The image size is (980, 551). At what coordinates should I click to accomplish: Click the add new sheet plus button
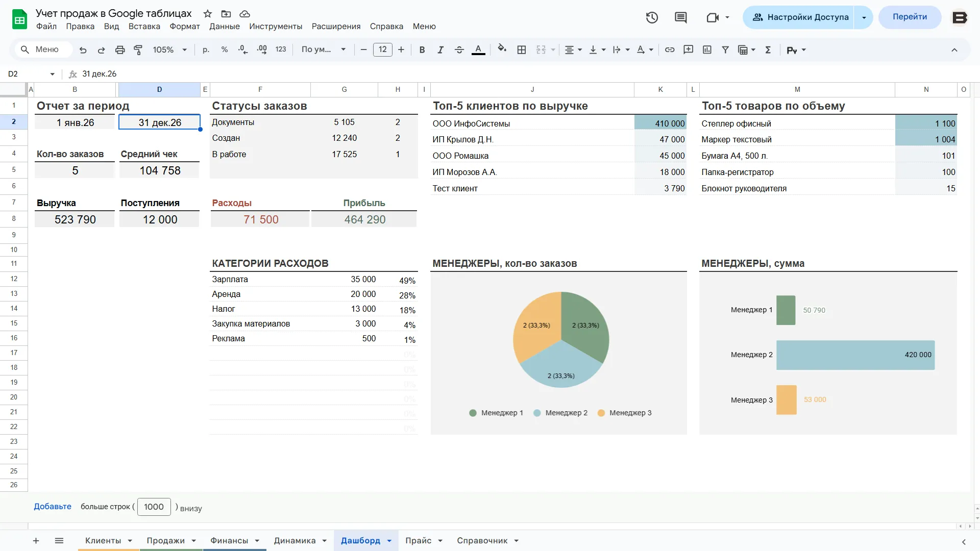click(36, 541)
